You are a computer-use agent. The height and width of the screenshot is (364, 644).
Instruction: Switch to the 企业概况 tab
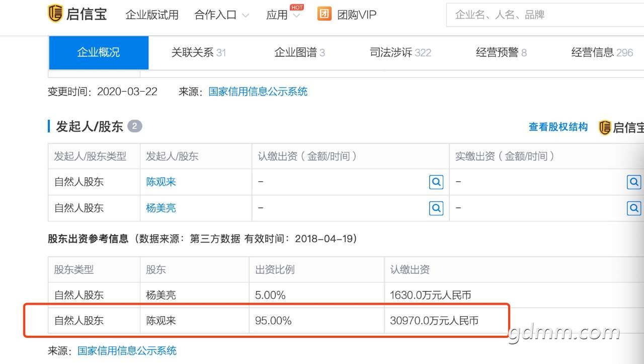click(x=99, y=52)
